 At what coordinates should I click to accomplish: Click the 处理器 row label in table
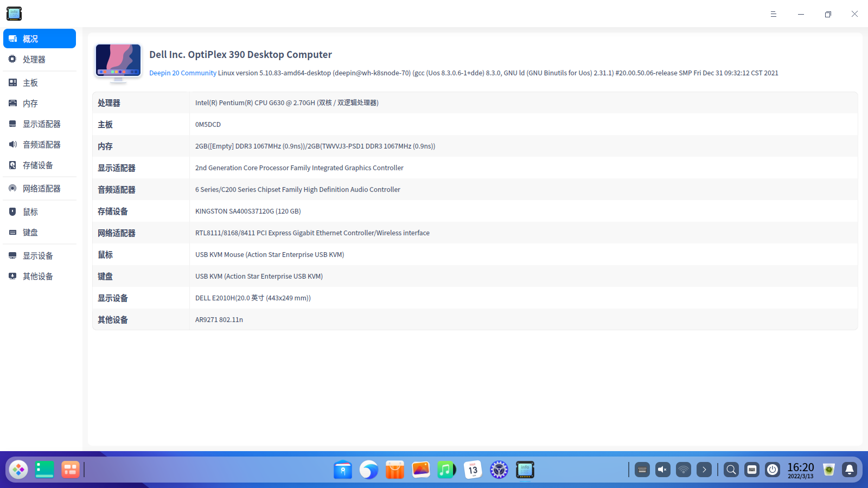109,102
